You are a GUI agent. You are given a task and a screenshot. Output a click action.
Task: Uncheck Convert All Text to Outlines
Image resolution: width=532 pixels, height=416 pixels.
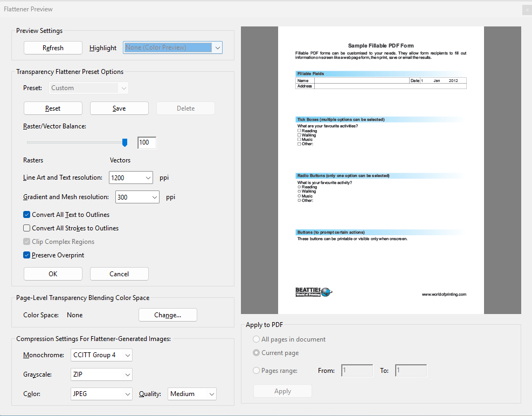coord(26,214)
